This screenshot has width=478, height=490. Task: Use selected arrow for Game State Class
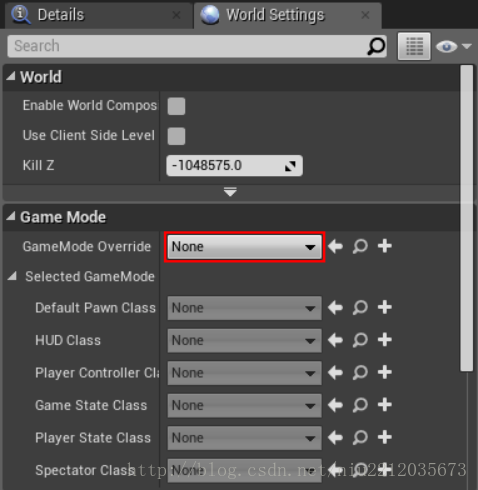[335, 405]
